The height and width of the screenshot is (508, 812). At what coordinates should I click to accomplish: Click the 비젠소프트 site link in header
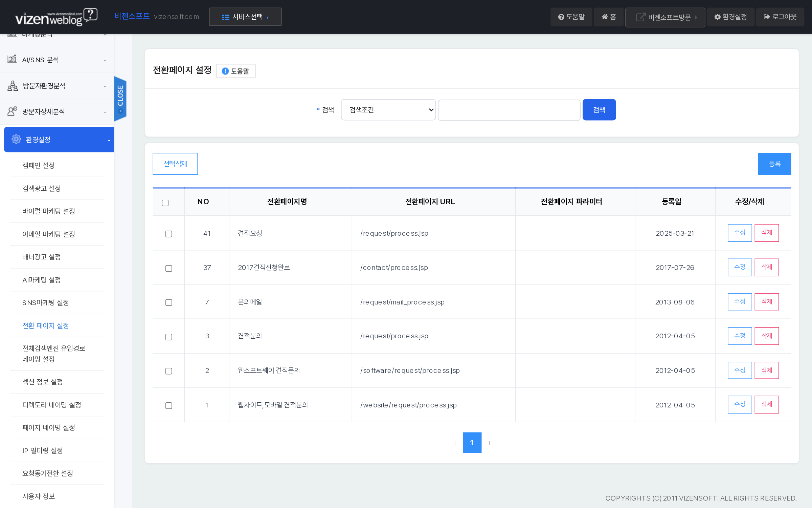132,16
